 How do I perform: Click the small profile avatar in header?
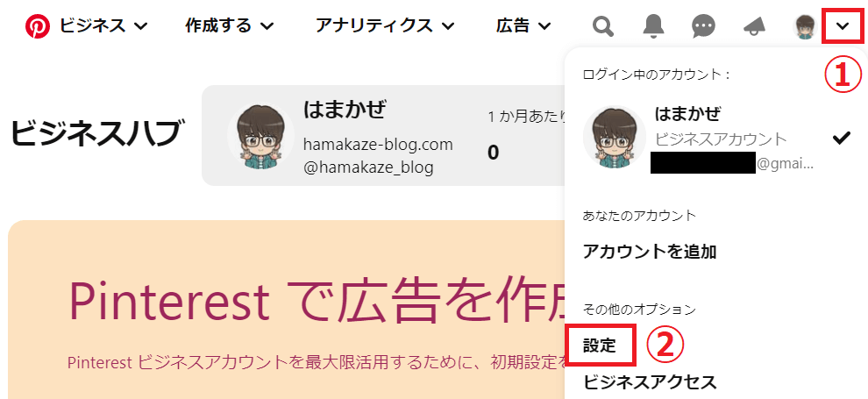click(804, 26)
